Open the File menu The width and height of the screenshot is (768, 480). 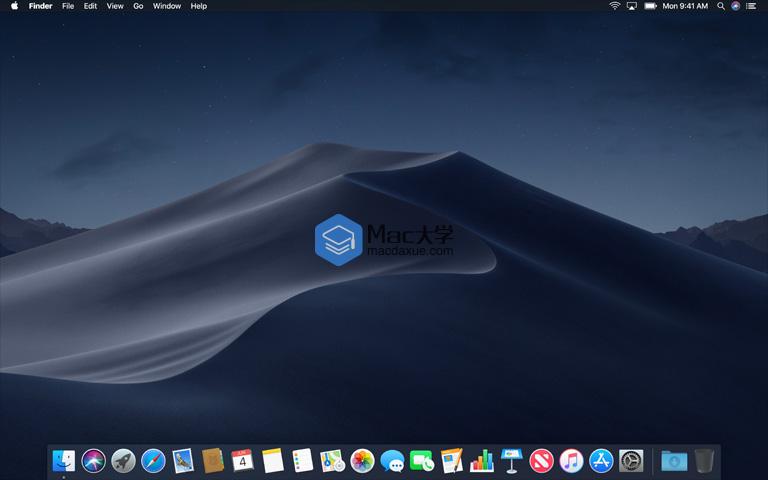tap(68, 6)
